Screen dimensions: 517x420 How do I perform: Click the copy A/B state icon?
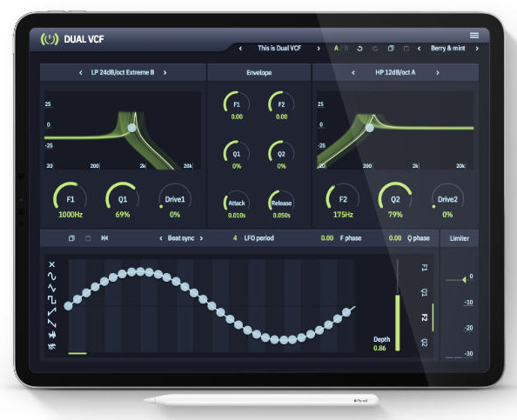tap(391, 49)
